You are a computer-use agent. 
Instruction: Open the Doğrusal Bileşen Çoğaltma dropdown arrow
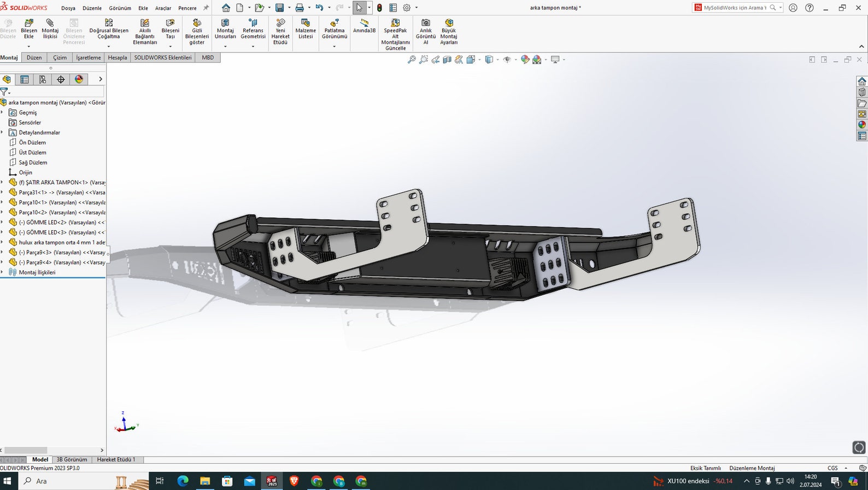coord(108,46)
